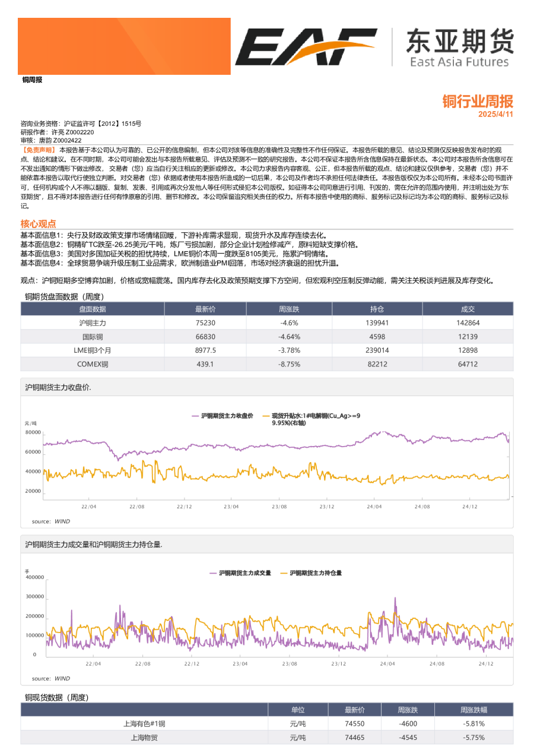
Task: Click the 上海物贸 row label
Action: click(x=144, y=737)
